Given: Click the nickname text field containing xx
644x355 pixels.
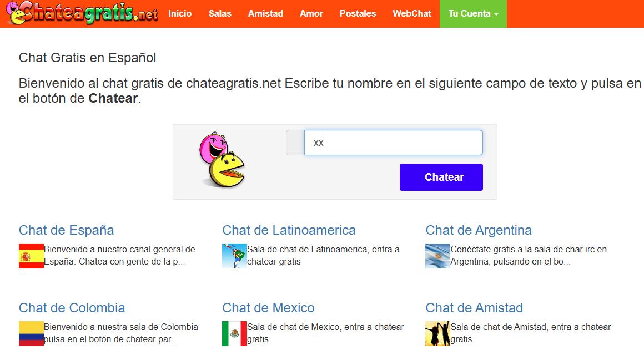Looking at the screenshot, I should pos(394,143).
